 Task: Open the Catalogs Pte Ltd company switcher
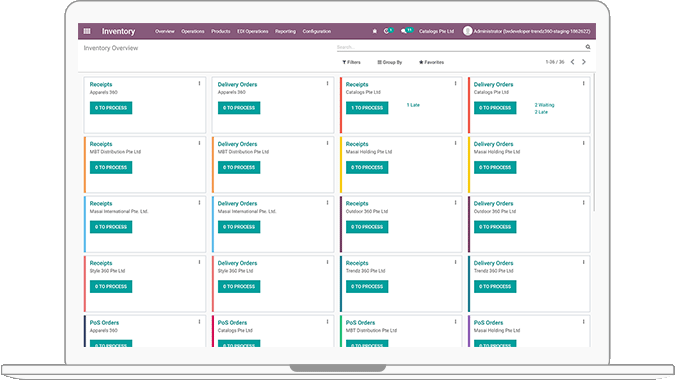437,31
